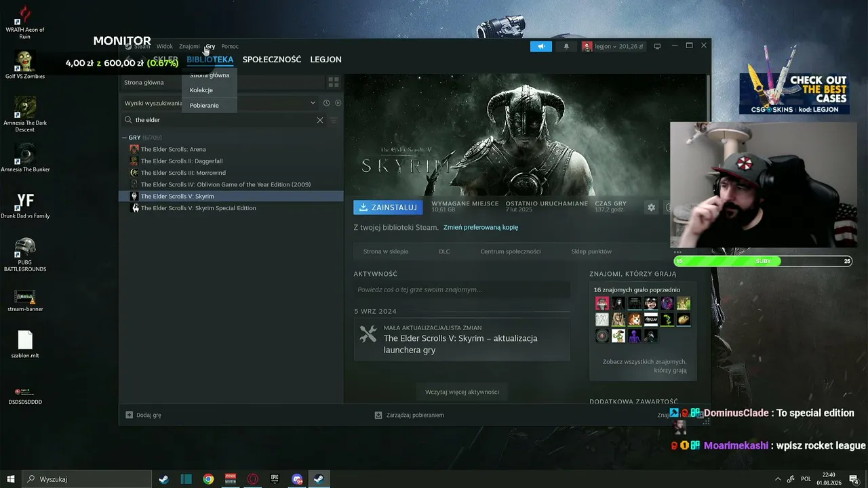Choose Kolekcje from the Biblioteka dropdown
868x488 pixels.
[x=210, y=90]
